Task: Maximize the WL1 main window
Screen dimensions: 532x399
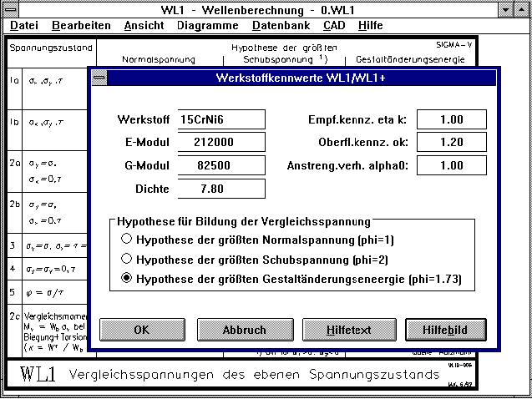Action: [x=519, y=9]
